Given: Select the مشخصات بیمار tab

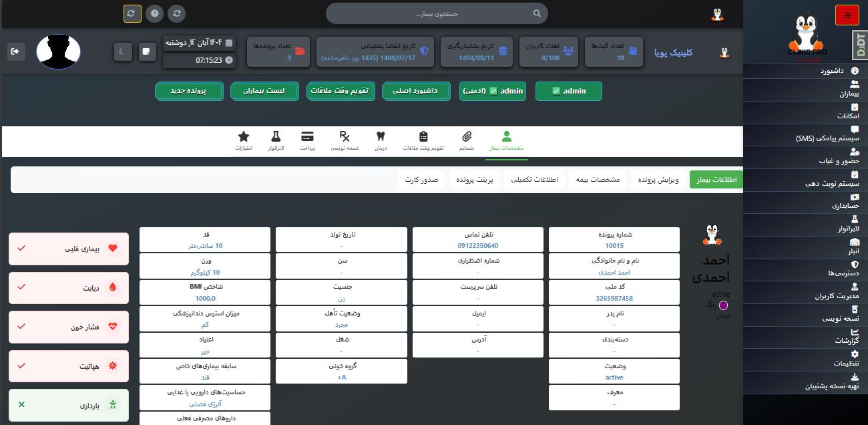Looking at the screenshot, I should (507, 141).
